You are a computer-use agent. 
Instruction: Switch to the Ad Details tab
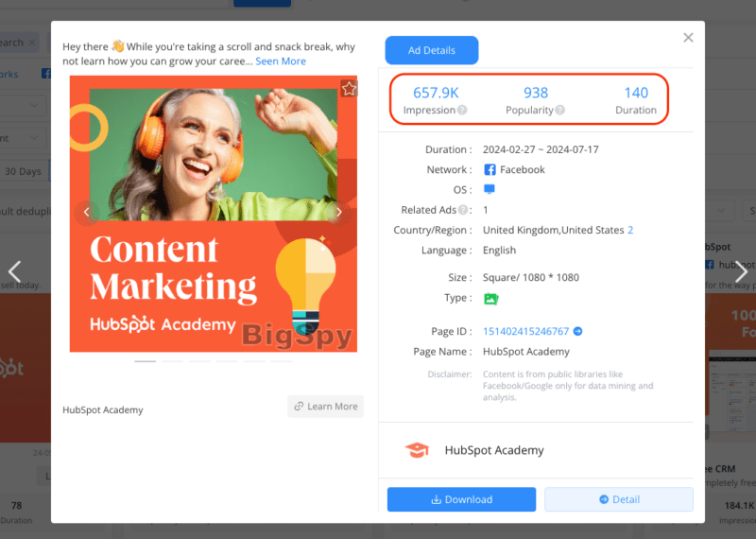pos(431,50)
